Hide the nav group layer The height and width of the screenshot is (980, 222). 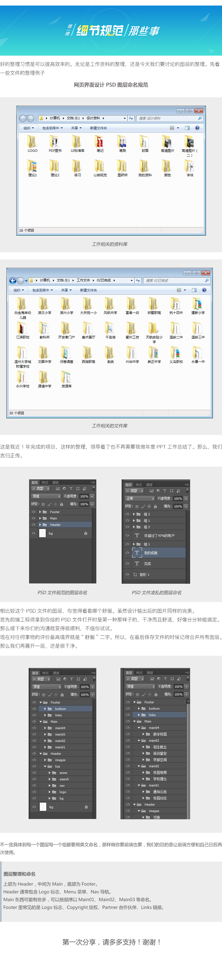point(34,785)
